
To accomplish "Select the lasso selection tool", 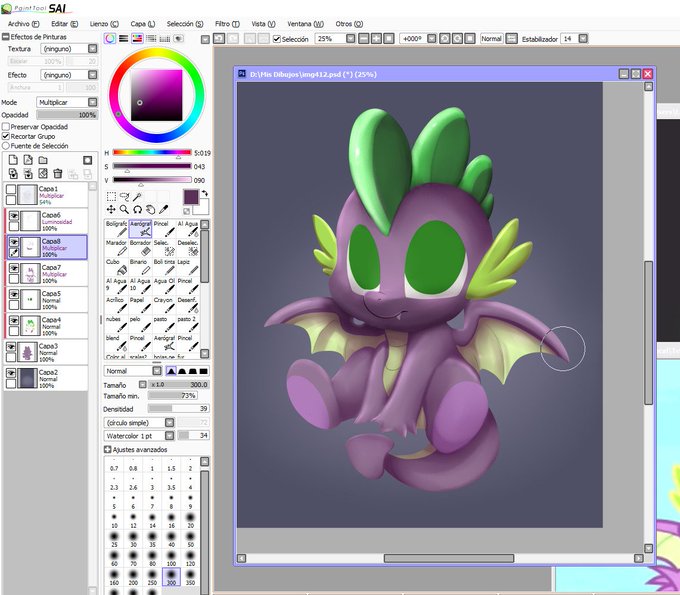I will 124,197.
